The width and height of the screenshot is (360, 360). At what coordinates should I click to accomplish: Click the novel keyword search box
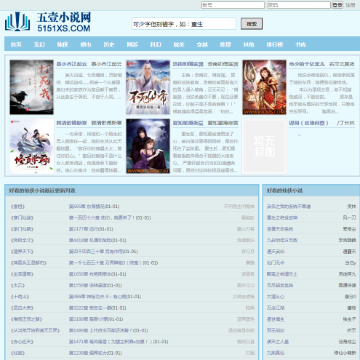(184, 24)
